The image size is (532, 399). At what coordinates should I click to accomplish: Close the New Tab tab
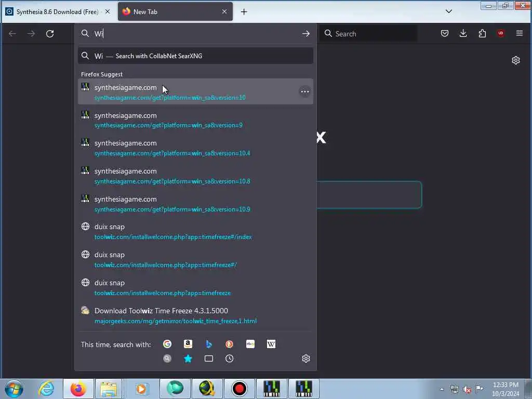[224, 11]
